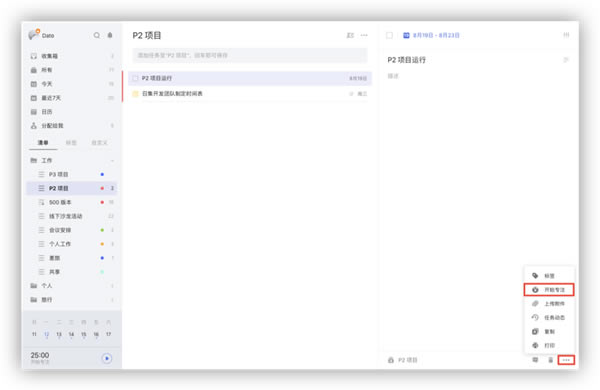Click the orange color dot beside 个人工作
Image resolution: width=600 pixels, height=390 pixels.
click(x=102, y=244)
